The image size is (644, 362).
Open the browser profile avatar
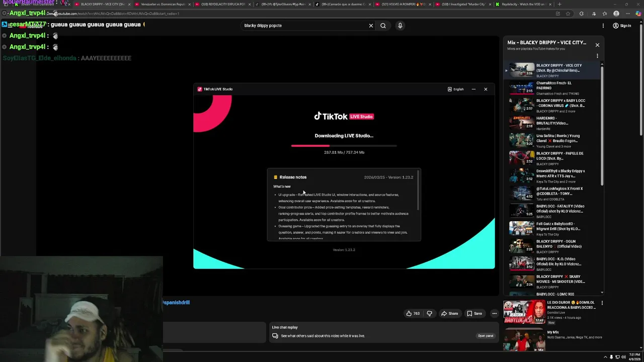click(617, 14)
